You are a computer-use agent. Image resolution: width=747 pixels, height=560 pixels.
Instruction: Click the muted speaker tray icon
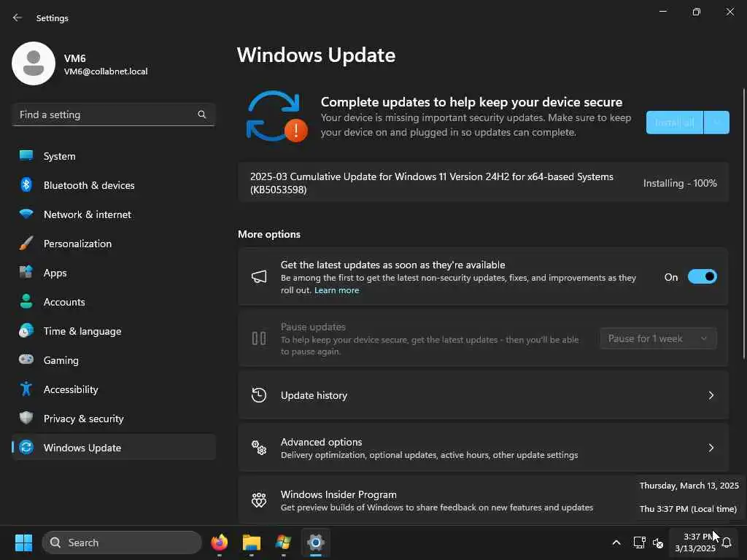tap(659, 542)
